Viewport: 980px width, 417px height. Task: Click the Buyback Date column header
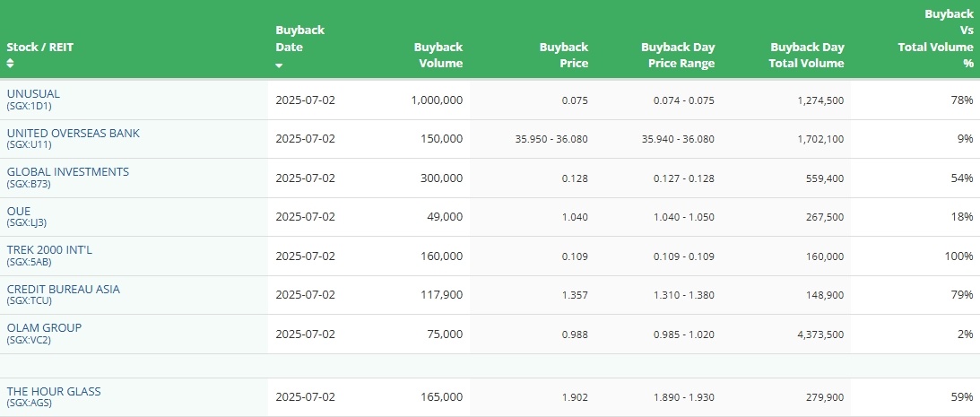300,39
